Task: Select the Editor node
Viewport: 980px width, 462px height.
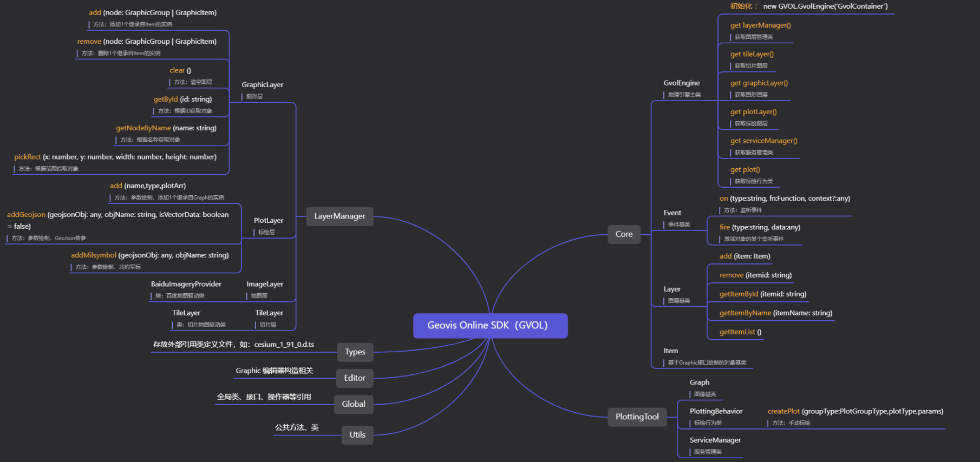Action: pyautogui.click(x=355, y=378)
